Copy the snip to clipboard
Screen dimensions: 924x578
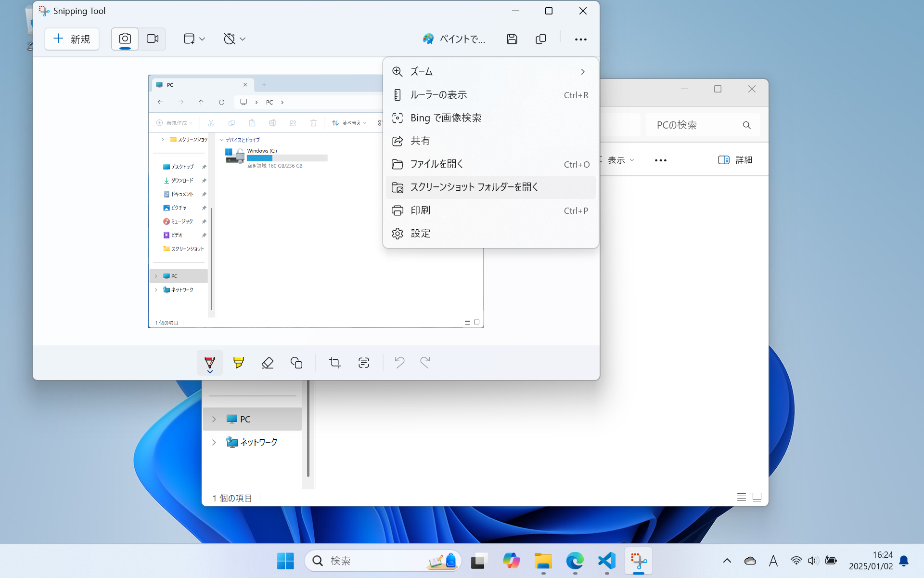pos(541,39)
